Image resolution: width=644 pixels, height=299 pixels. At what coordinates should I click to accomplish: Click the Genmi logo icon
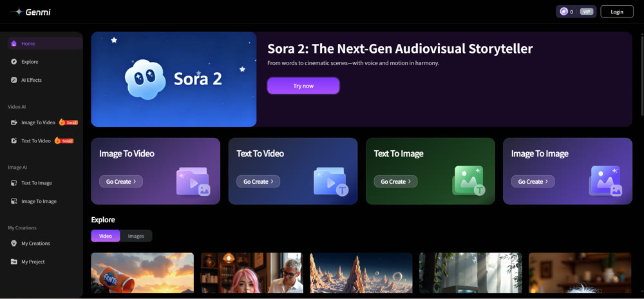17,12
